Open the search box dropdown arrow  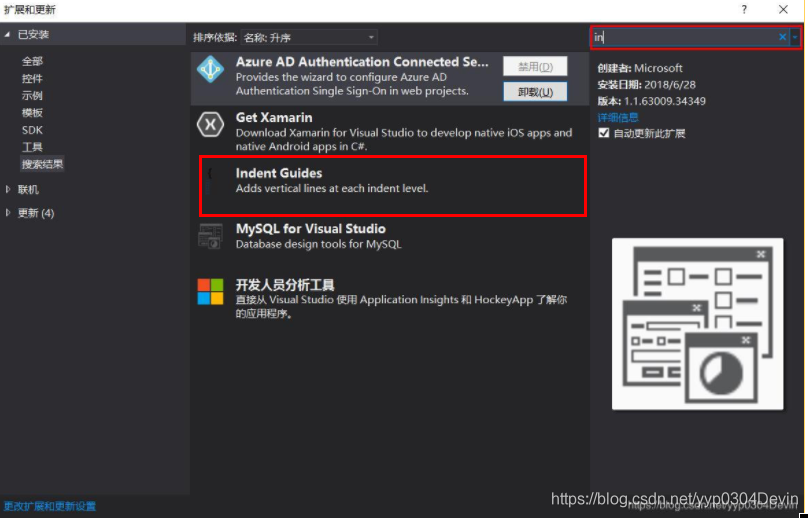click(x=795, y=37)
